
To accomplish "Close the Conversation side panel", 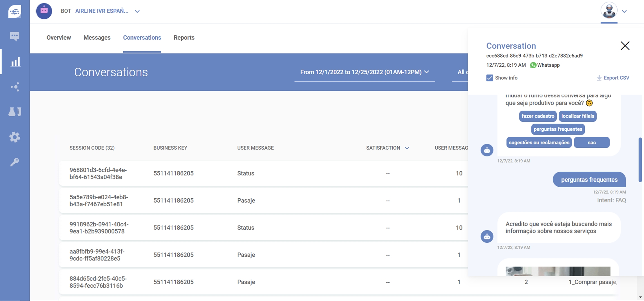I will [x=625, y=46].
